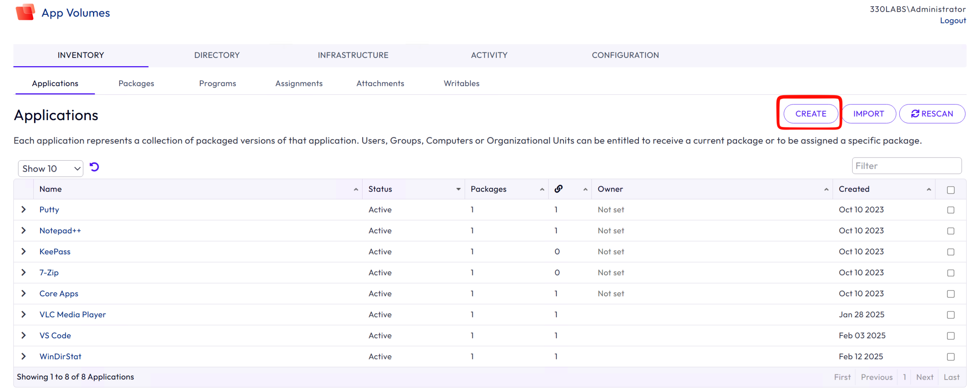Screen dimensions: 980x390
Task: Select the Notepad++ row checkbox
Action: (x=951, y=231)
